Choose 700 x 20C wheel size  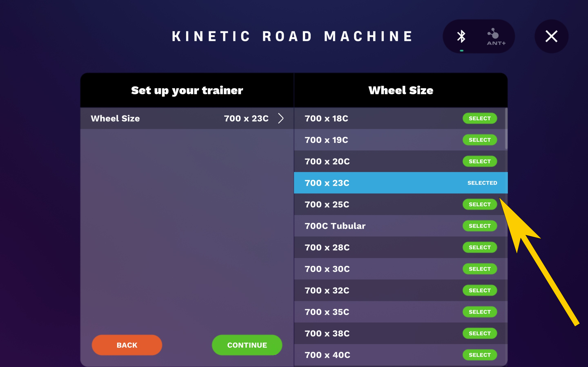point(479,161)
